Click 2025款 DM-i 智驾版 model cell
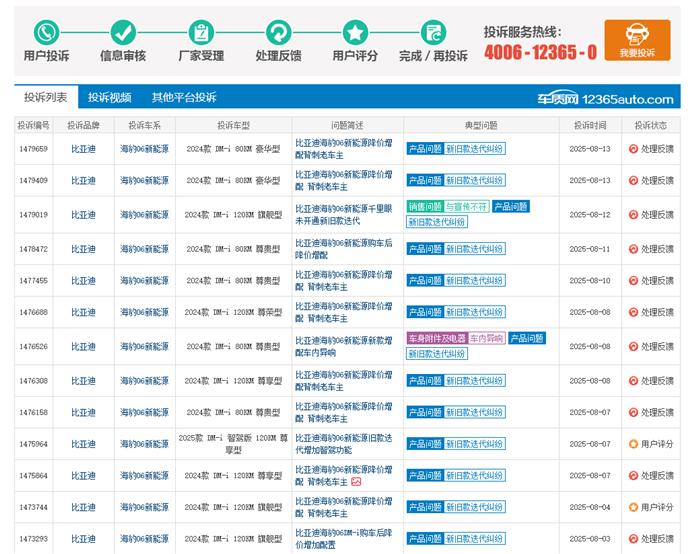This screenshot has height=554, width=700. click(233, 444)
